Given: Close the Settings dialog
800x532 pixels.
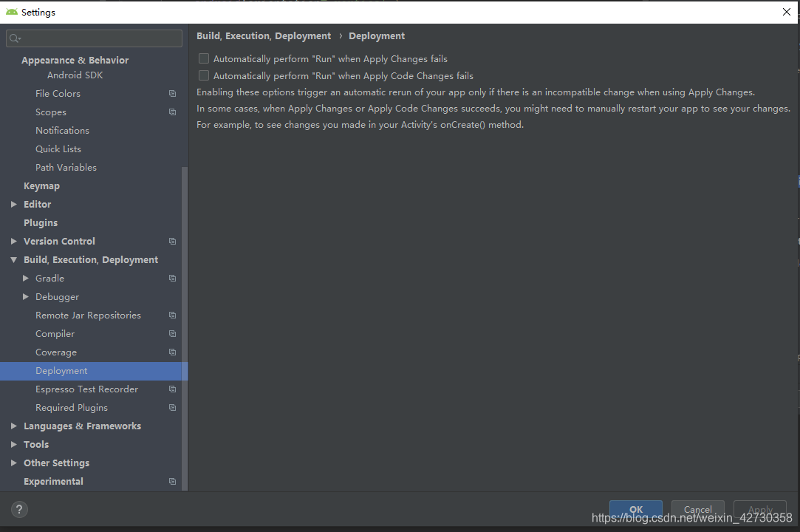Looking at the screenshot, I should tap(786, 12).
